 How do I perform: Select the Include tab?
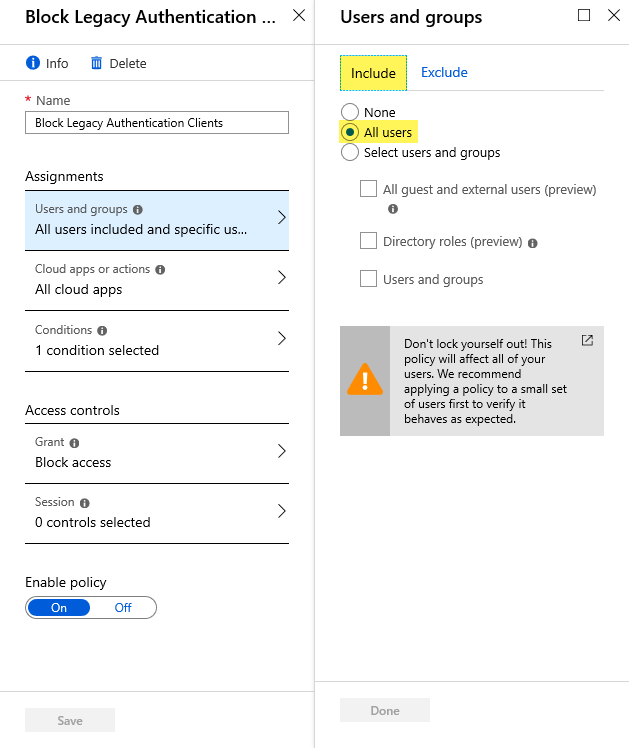click(x=373, y=73)
